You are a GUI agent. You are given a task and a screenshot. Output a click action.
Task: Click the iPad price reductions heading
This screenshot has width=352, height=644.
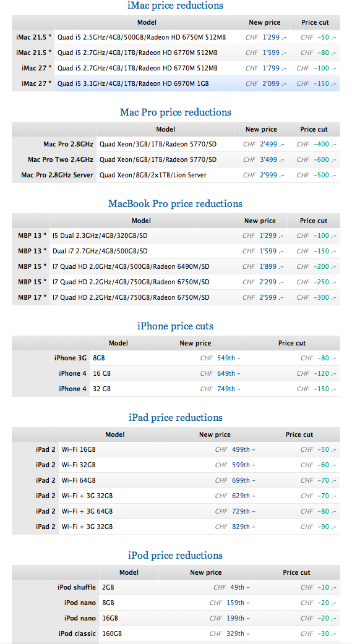point(176,418)
